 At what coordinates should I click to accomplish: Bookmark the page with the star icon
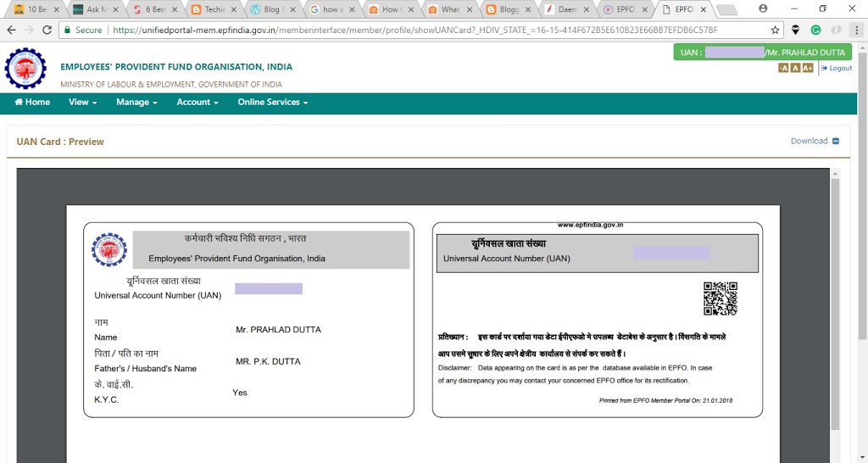[775, 30]
